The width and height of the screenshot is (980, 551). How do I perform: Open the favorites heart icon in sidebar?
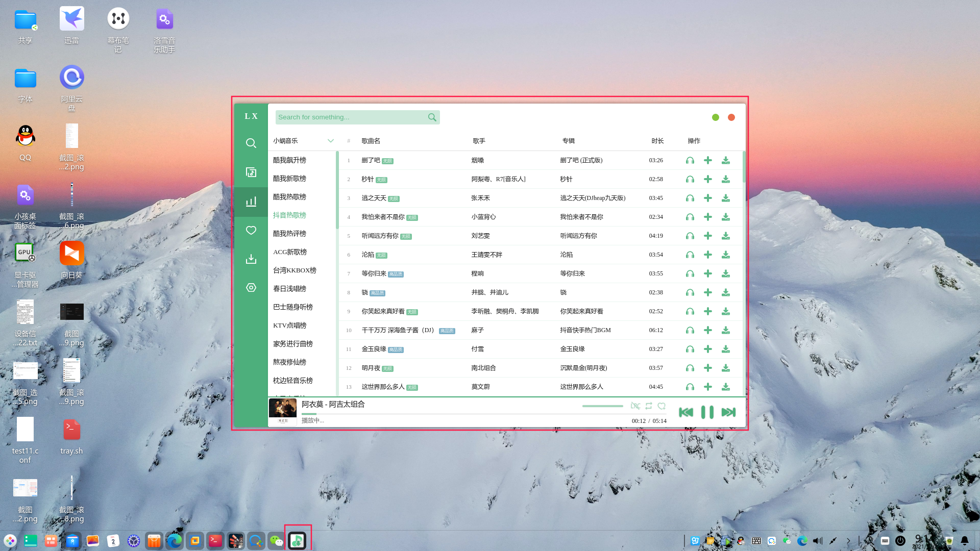[251, 231]
